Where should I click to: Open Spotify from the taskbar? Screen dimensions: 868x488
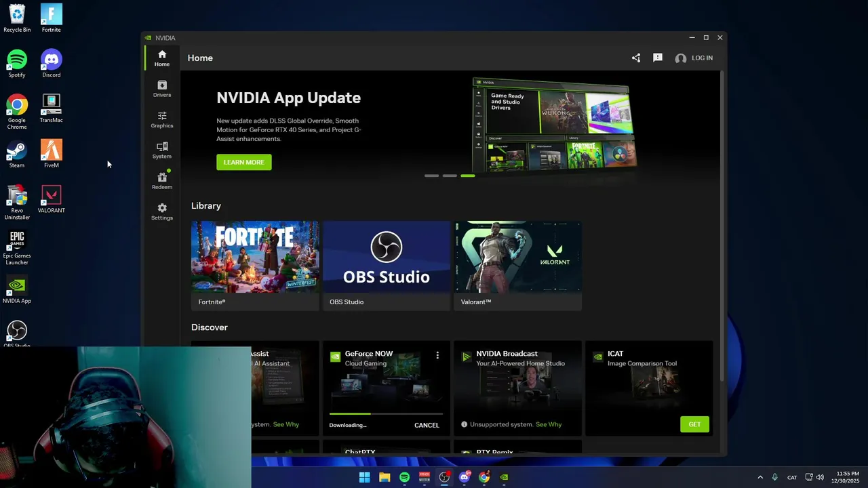point(404,477)
